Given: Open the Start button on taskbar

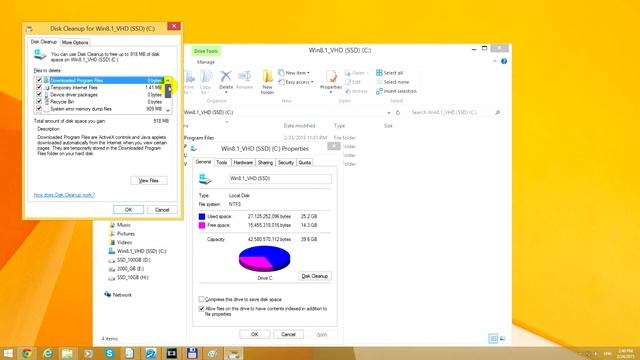Looking at the screenshot, I should pos(8,353).
